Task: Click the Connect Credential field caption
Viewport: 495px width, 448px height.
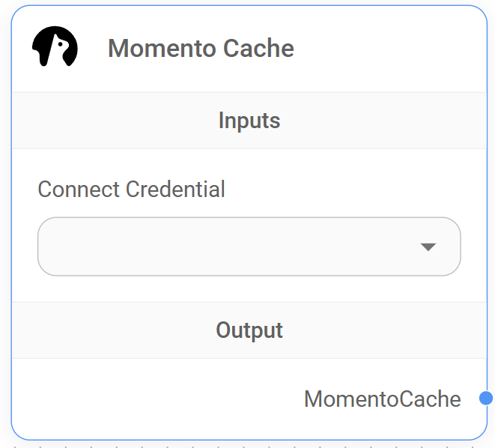Action: click(x=131, y=189)
